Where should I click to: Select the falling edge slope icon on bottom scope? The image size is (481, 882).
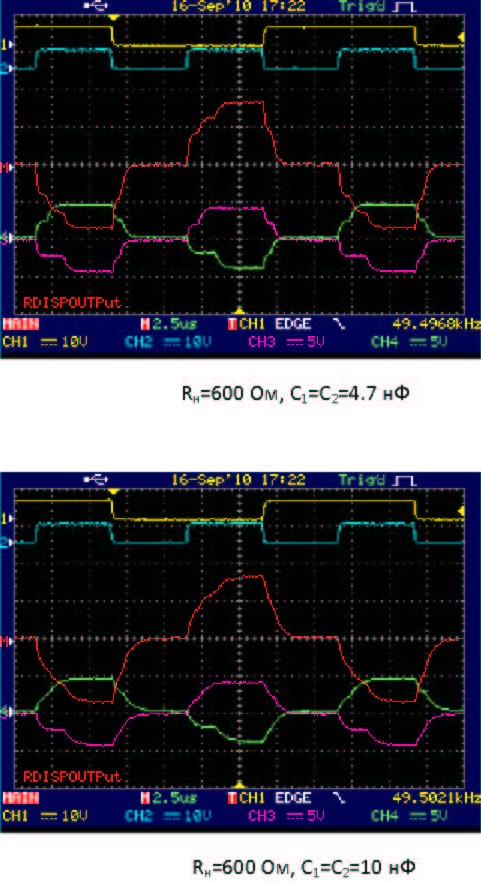coord(339,798)
